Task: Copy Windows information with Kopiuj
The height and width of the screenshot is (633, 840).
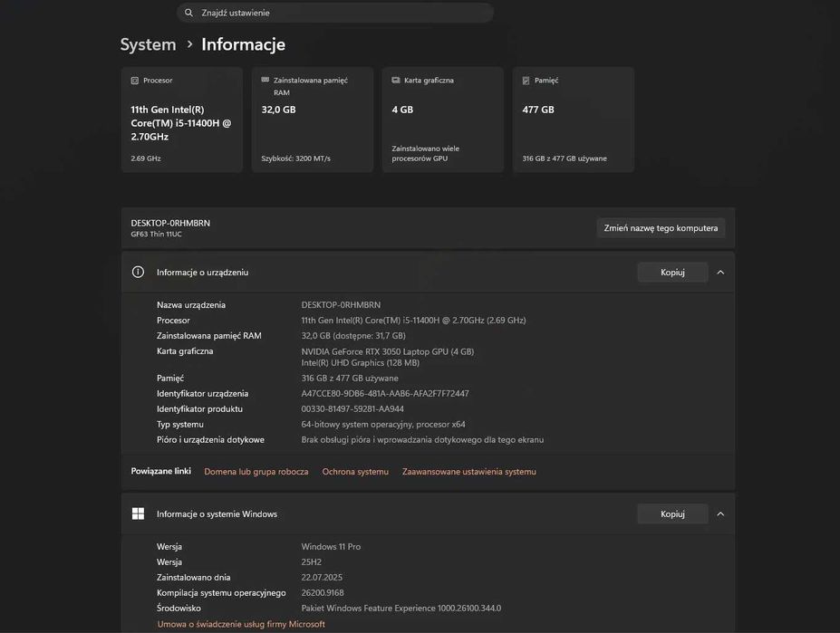Action: pos(672,513)
